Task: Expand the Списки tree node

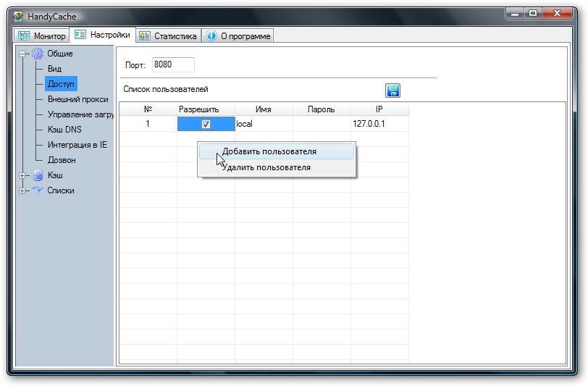Action: [x=23, y=190]
